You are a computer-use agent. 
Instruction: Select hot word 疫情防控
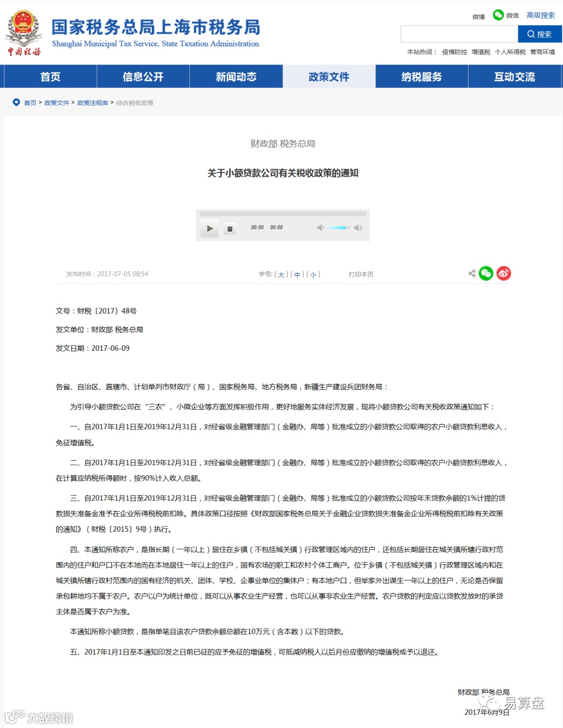(455, 52)
